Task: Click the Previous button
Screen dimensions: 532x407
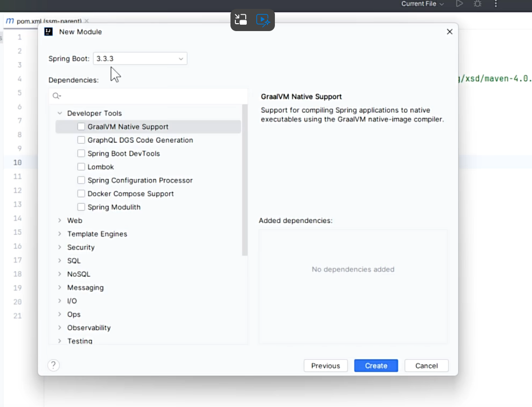Action: (x=326, y=366)
